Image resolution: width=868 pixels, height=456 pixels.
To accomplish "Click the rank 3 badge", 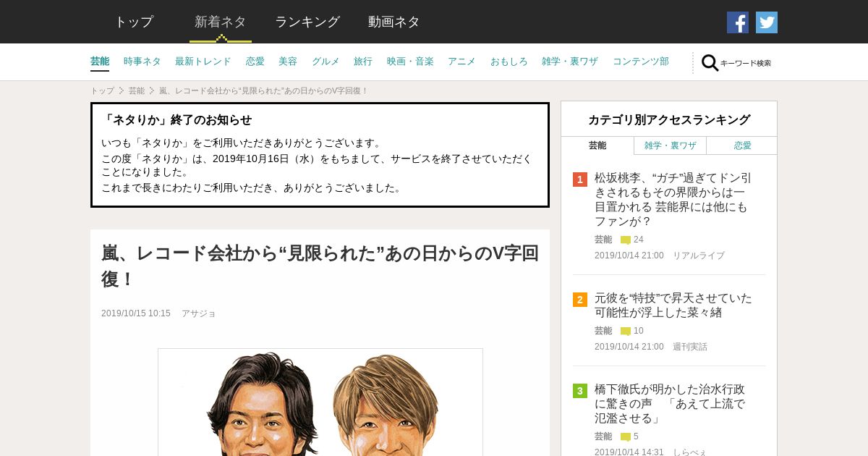I will [580, 391].
